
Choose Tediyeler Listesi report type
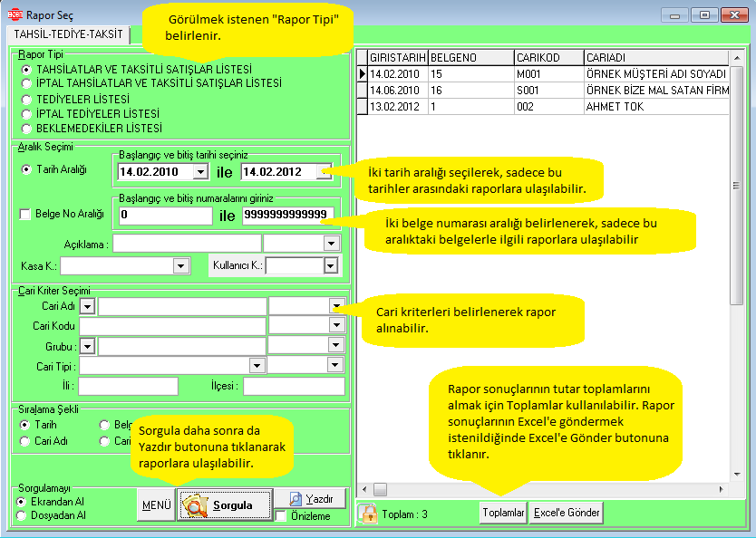click(x=26, y=100)
